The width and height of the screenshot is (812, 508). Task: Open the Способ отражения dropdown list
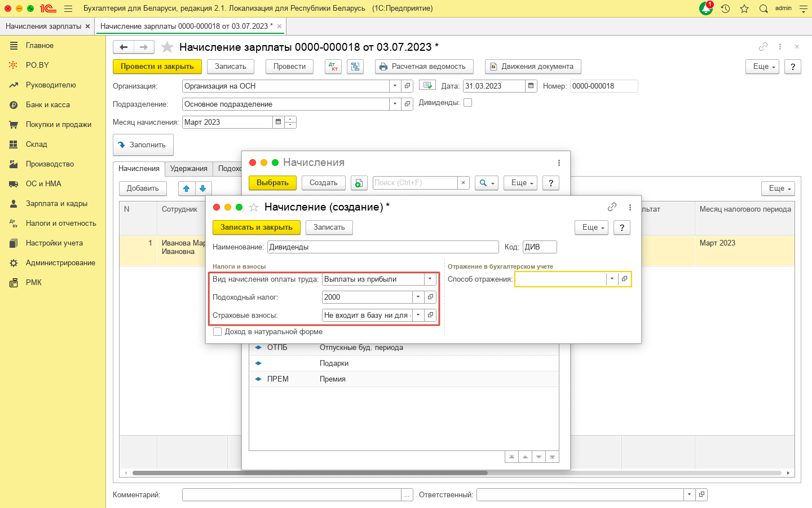click(x=612, y=279)
